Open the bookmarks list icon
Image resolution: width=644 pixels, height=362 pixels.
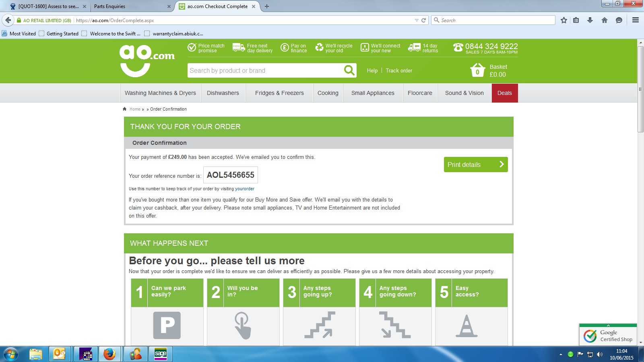point(576,20)
